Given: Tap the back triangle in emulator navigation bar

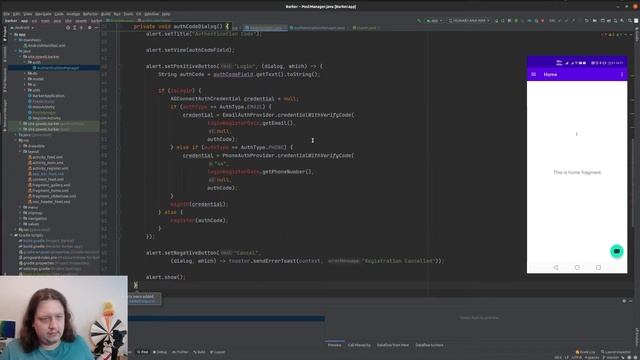Looking at the screenshot, I should pos(556,267).
